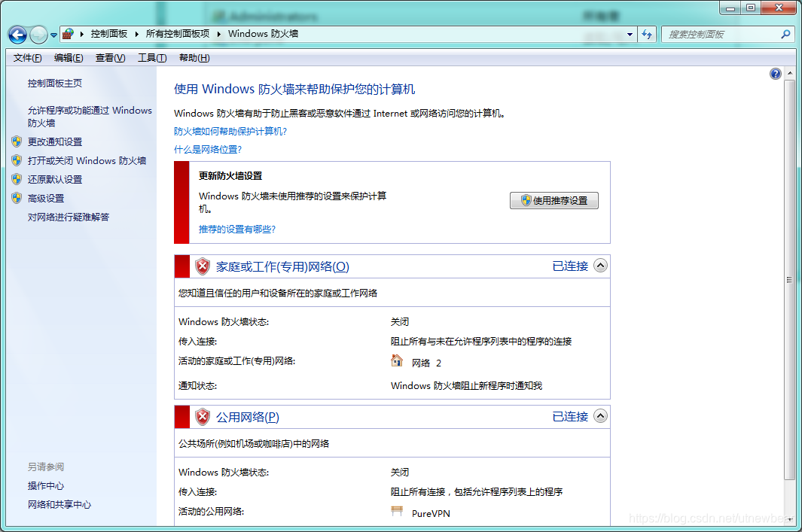
Task: Open the 查看(V) menu
Action: [x=110, y=58]
